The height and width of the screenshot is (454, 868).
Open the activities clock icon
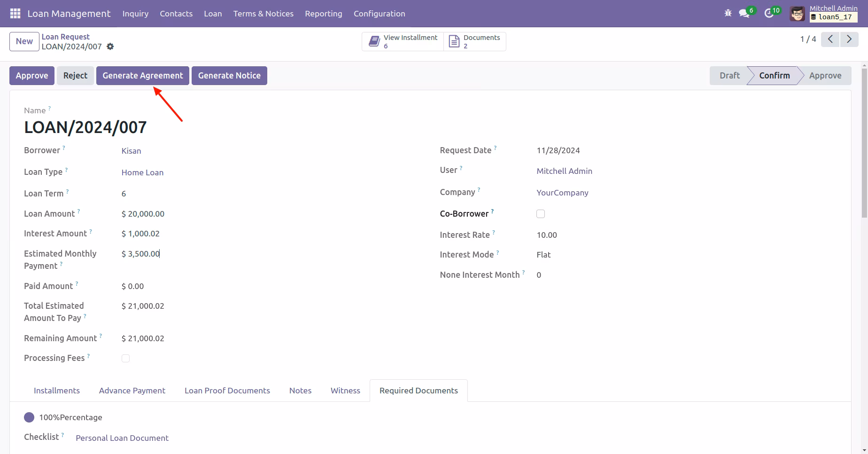tap(769, 14)
